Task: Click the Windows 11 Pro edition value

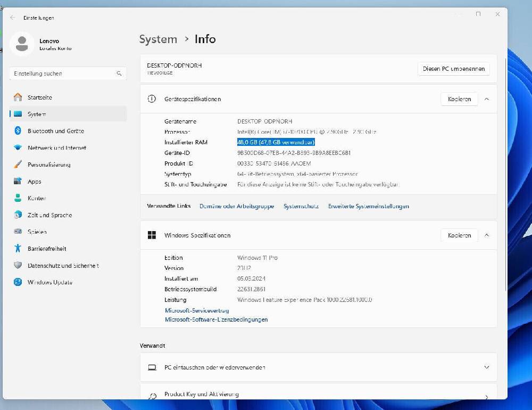Action: point(257,258)
